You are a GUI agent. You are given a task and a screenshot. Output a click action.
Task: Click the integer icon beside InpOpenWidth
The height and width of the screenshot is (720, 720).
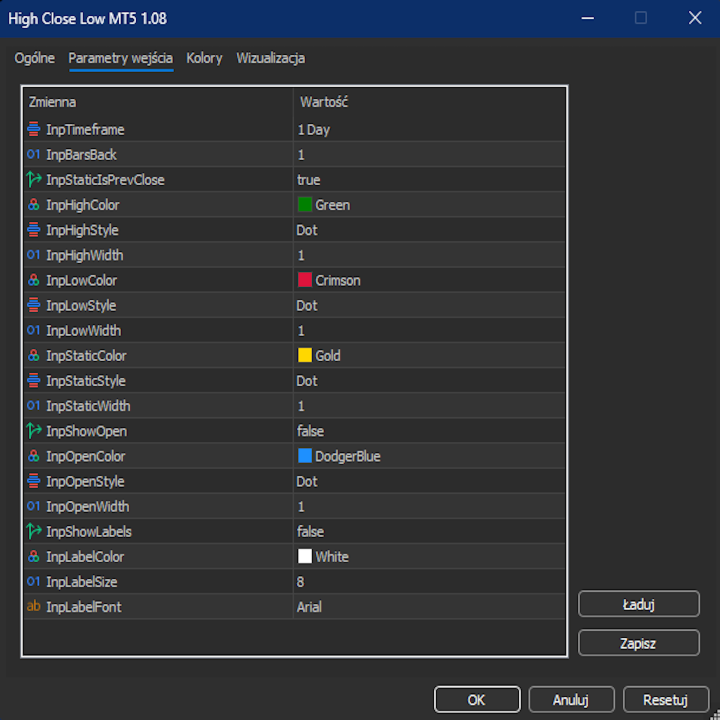(34, 506)
